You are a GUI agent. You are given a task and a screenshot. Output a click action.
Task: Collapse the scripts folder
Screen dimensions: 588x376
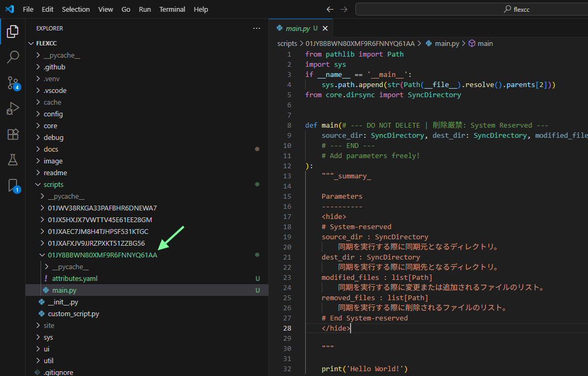(147, 185)
